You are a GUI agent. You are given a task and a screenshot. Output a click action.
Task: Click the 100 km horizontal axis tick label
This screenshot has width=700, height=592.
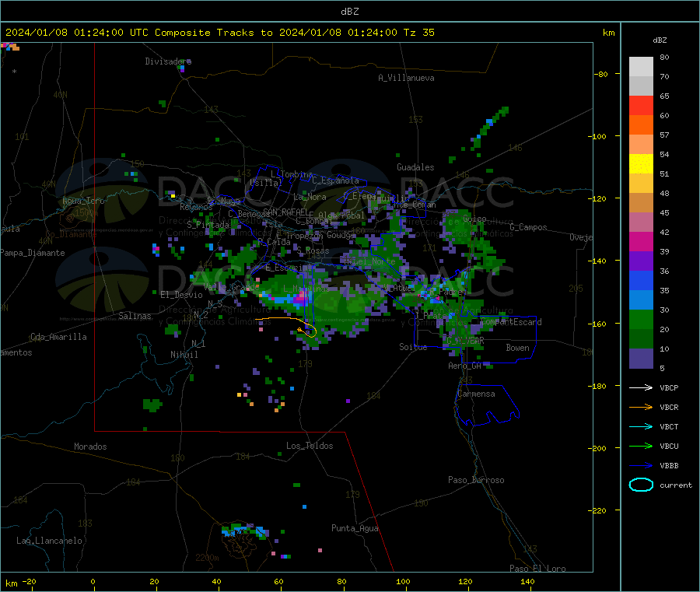(403, 582)
